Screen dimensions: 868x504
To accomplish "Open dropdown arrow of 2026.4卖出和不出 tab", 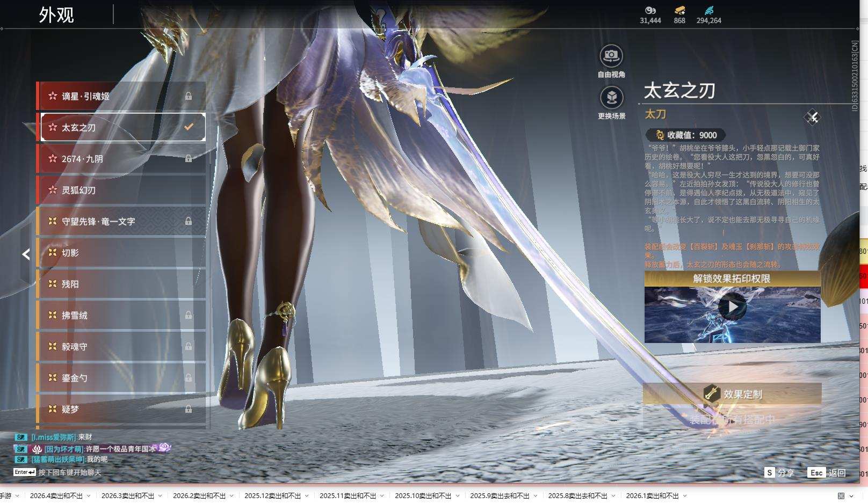I will [89, 496].
